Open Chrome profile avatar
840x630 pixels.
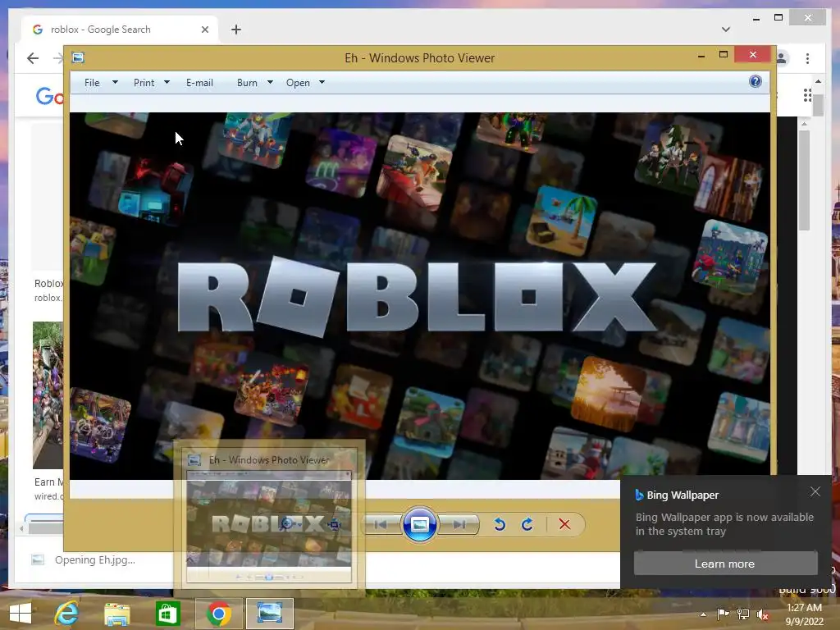(x=782, y=58)
